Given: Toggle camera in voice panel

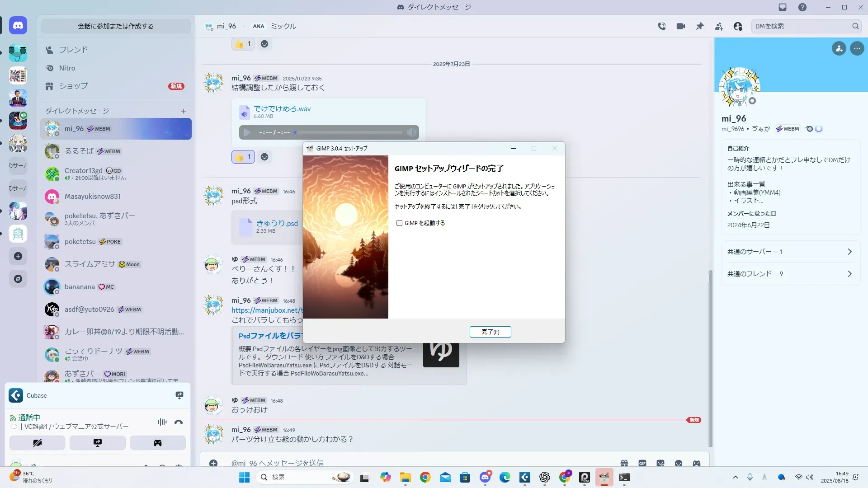Looking at the screenshot, I should pyautogui.click(x=37, y=443).
